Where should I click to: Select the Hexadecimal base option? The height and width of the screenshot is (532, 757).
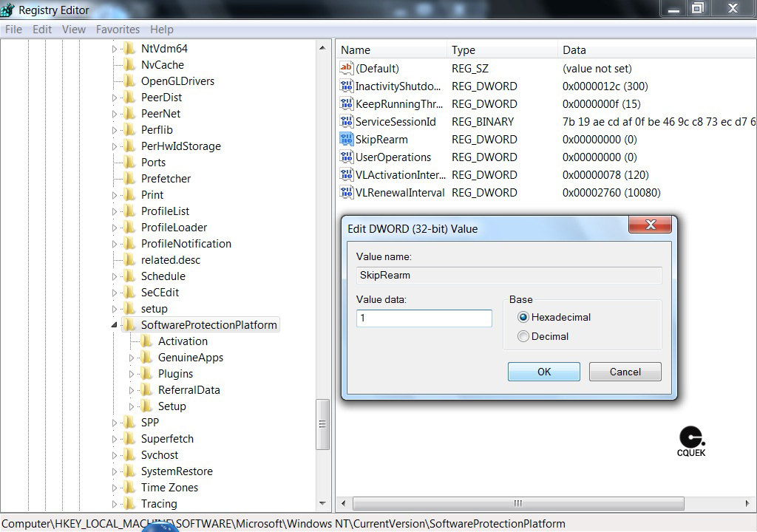click(523, 317)
